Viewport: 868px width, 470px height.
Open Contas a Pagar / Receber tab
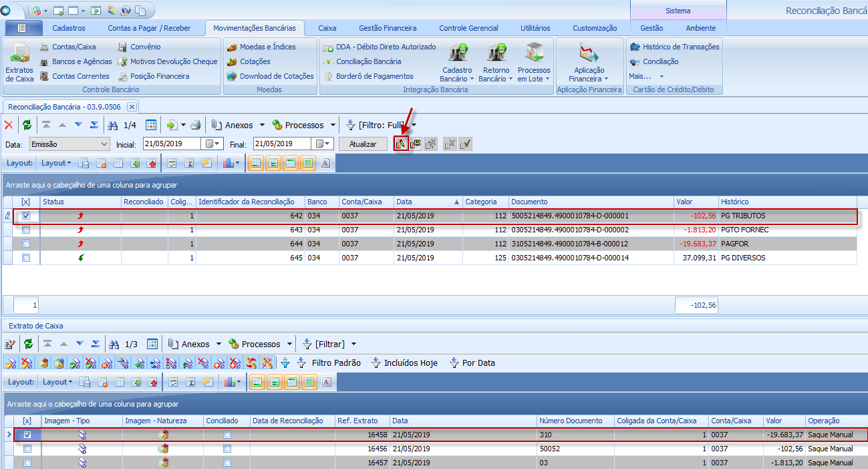click(x=149, y=28)
